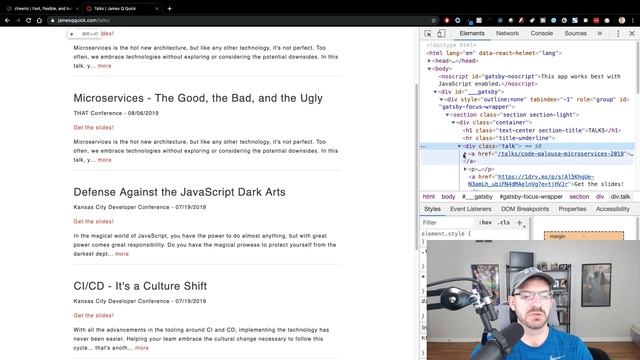Switch to the Network tab
640x360 pixels.
pyautogui.click(x=507, y=33)
